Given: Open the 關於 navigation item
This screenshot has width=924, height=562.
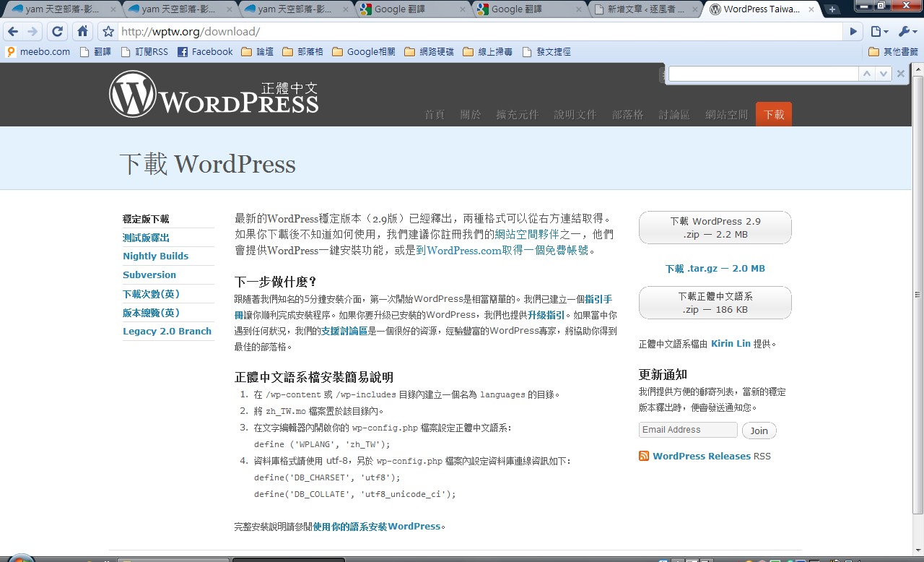Looking at the screenshot, I should (471, 115).
